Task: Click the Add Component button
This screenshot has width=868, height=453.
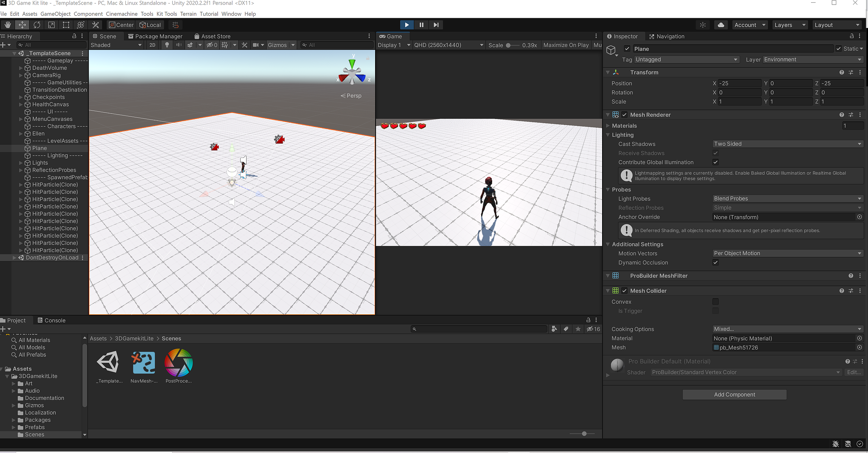Action: tap(734, 394)
